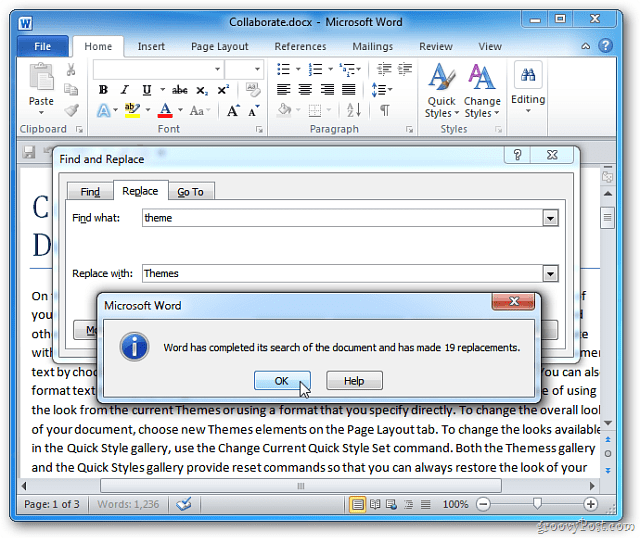Open the File tab

click(43, 46)
